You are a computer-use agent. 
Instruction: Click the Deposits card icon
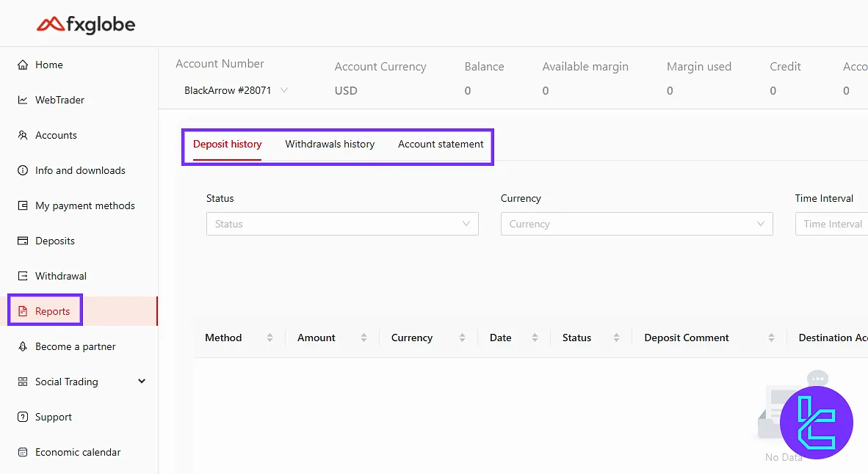pos(23,241)
